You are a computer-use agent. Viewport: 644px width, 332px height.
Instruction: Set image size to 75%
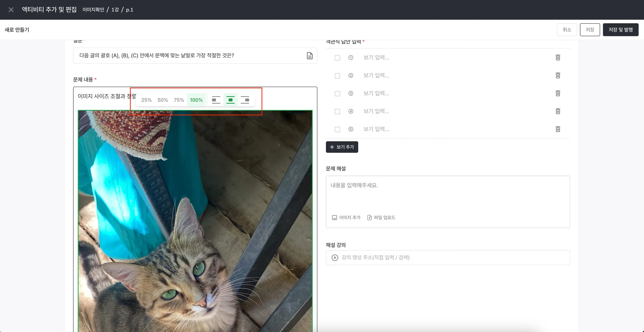[x=179, y=100]
